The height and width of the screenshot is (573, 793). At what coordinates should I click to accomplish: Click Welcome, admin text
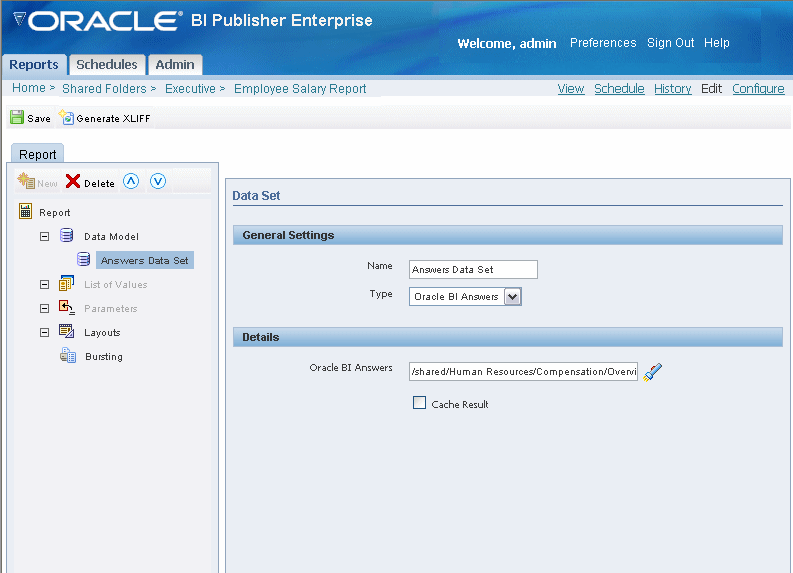tap(507, 43)
